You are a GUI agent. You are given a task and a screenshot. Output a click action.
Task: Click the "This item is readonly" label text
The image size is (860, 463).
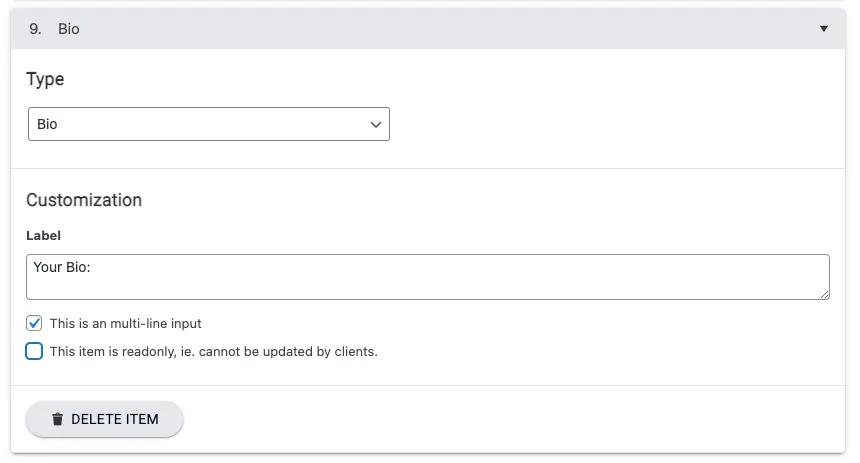(213, 352)
